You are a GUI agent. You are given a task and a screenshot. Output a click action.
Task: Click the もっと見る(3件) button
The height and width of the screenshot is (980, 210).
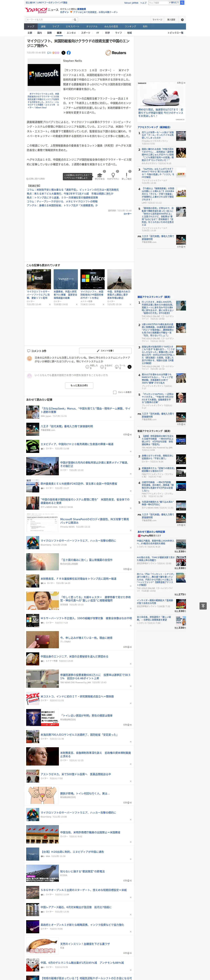[79, 385]
